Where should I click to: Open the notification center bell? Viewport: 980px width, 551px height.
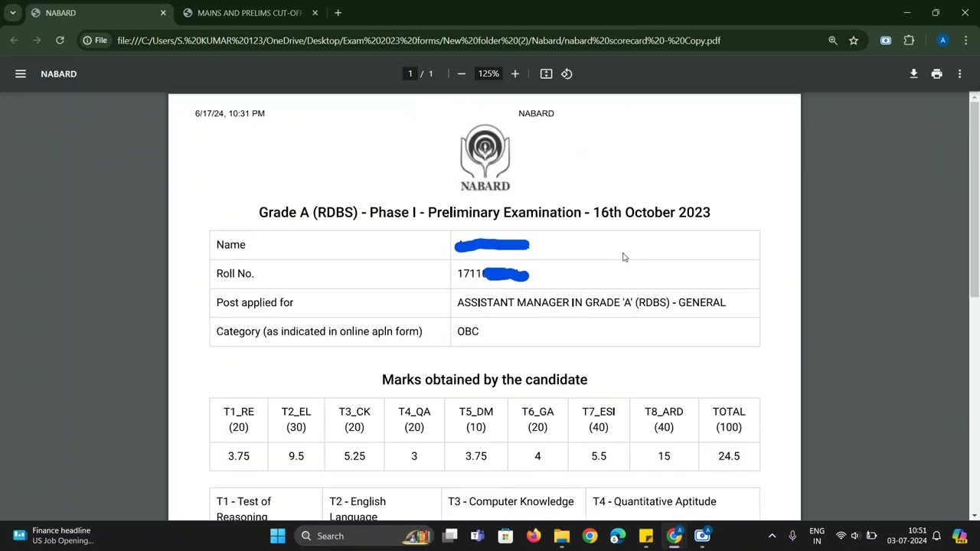tap(936, 536)
